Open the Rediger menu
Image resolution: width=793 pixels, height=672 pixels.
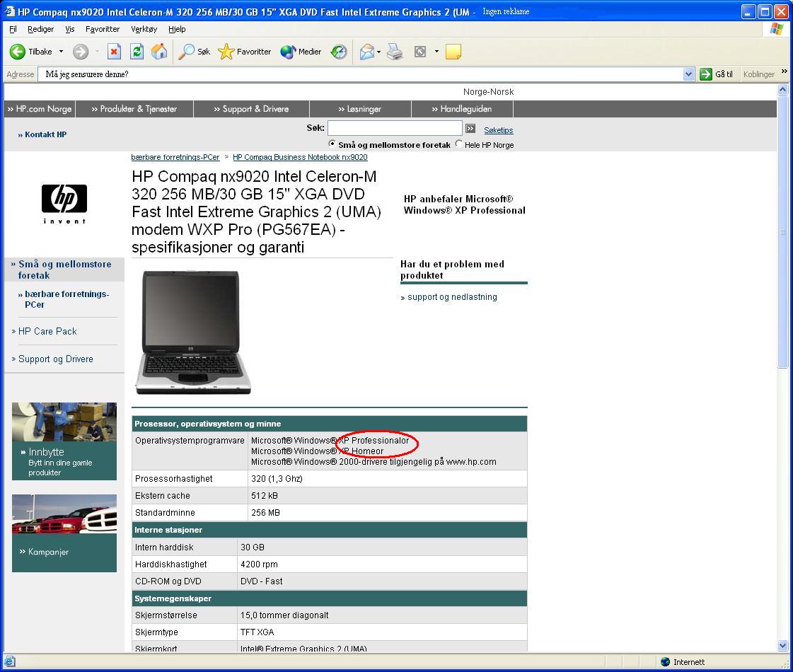(40, 29)
